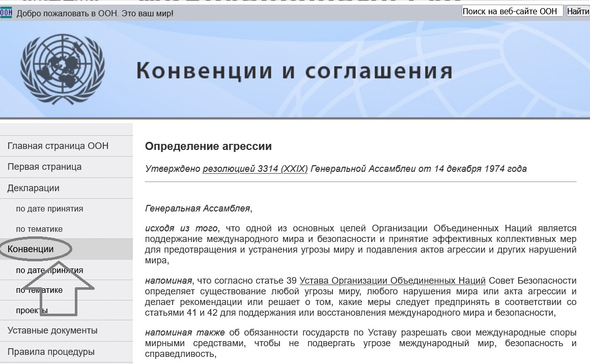This screenshot has width=590, height=364.
Task: Select 'по дате принятия' under Конвенции
Action: point(49,270)
